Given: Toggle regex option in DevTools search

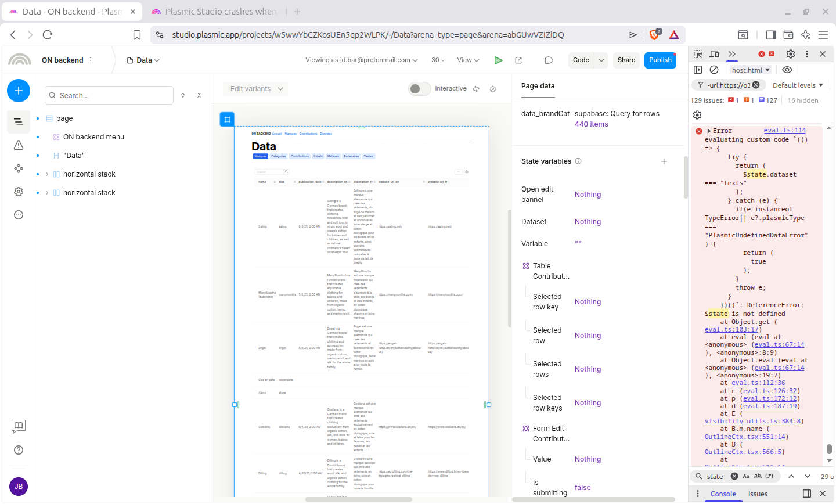Looking at the screenshot, I should 770,476.
